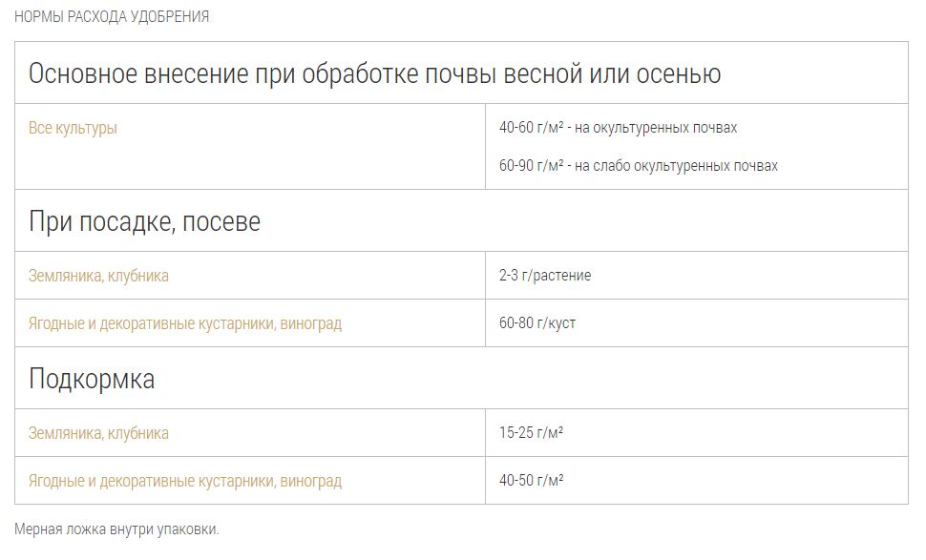This screenshot has height=560, width=926.
Task: Click the "НОРМЫ РАСХОДА УДОБРЕНИЯ" heading
Action: coord(112,17)
